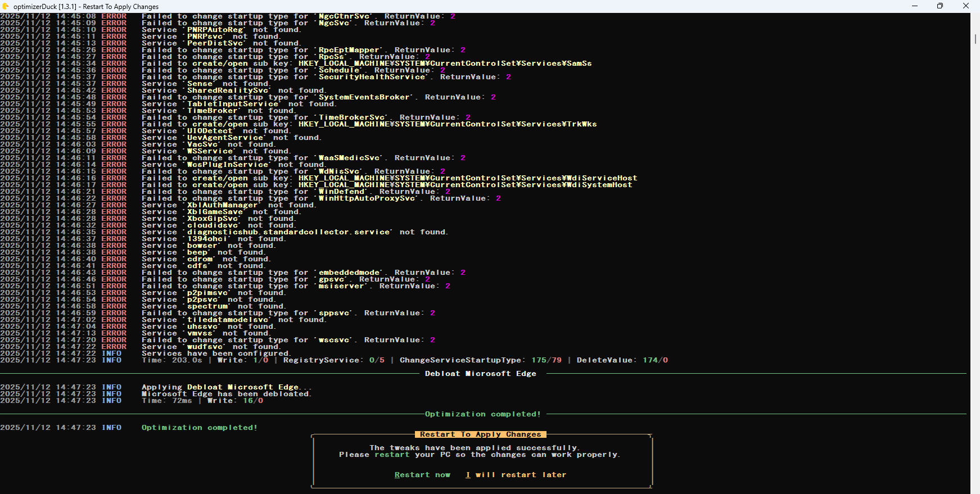Click the optimizerDuck duck icon in title bar
Image resolution: width=980 pixels, height=494 pixels.
(x=6, y=6)
